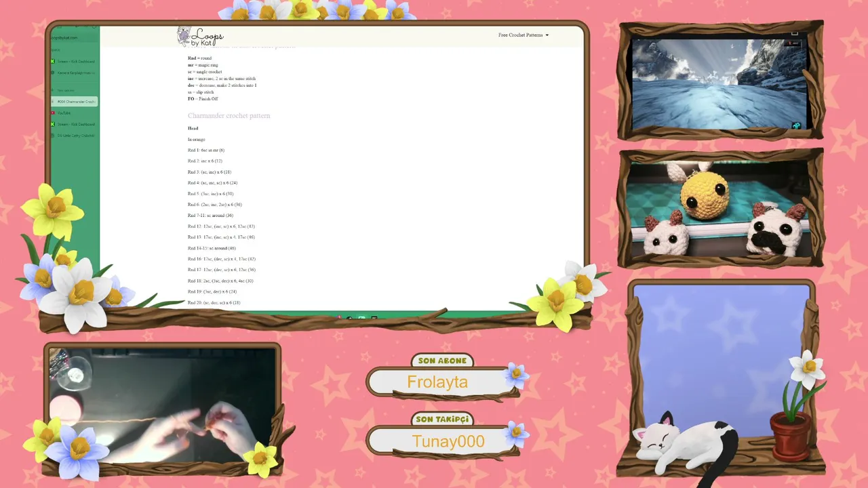Open the Little Cathy Crochet sidebar tab
868x488 pixels.
pyautogui.click(x=75, y=136)
